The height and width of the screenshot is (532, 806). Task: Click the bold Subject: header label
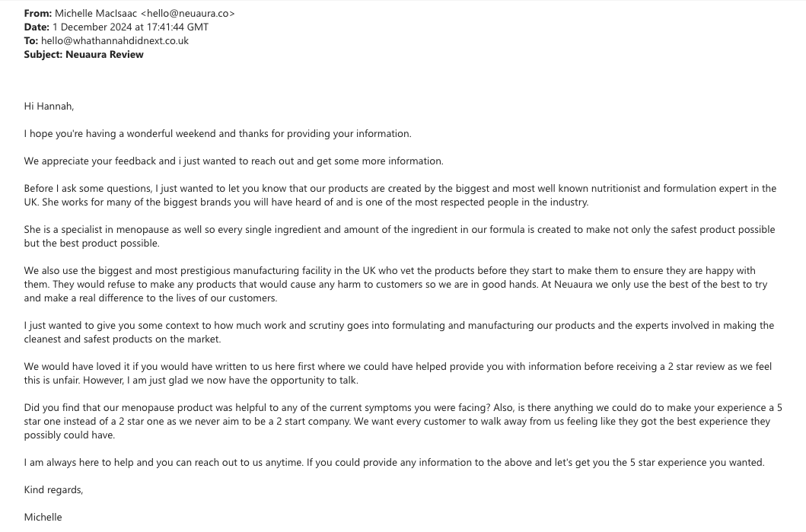pos(43,54)
